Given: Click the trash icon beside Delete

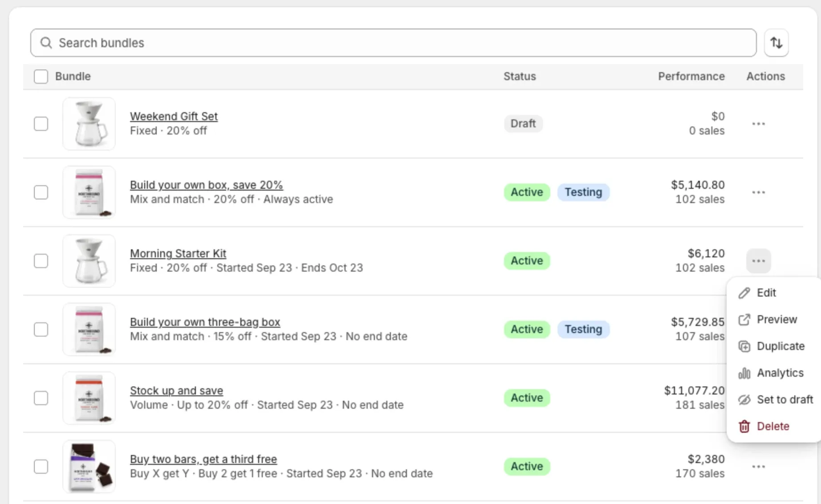Looking at the screenshot, I should pyautogui.click(x=744, y=427).
